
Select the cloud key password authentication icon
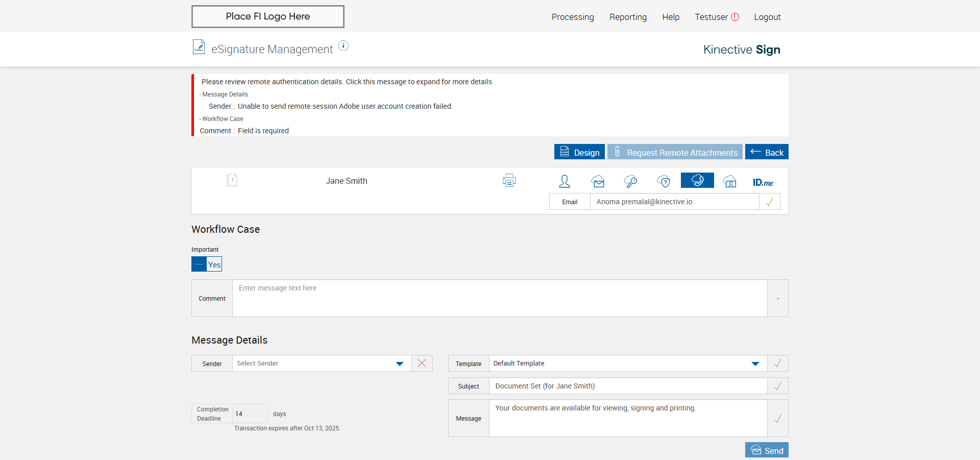click(x=630, y=181)
